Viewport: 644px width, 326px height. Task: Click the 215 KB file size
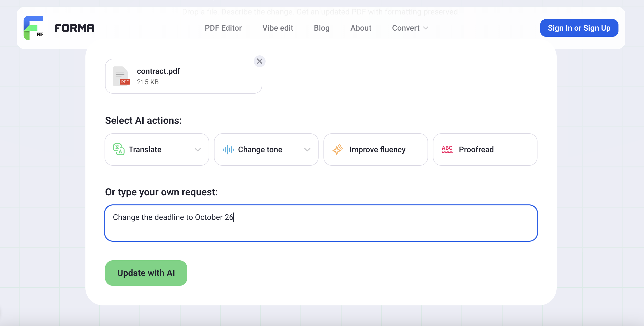click(x=148, y=82)
